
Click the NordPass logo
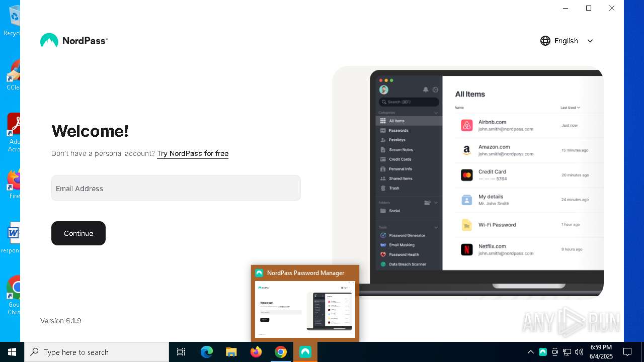coord(74,41)
